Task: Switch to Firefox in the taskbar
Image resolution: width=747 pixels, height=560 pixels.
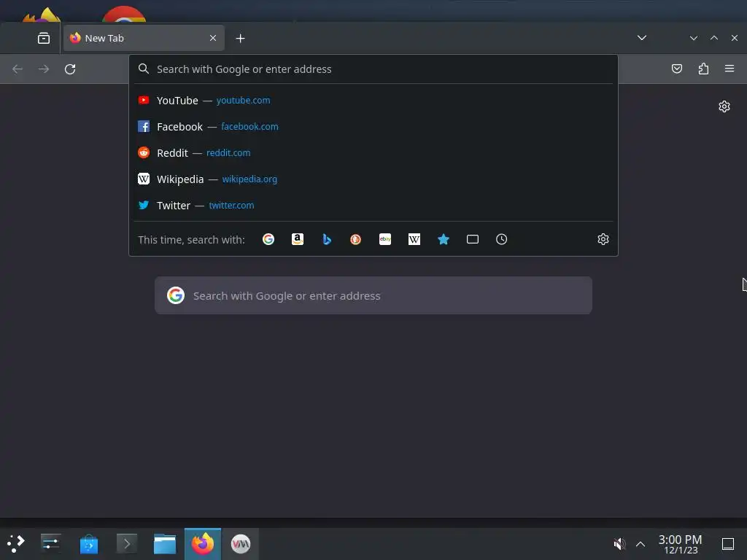Action: coord(203,543)
